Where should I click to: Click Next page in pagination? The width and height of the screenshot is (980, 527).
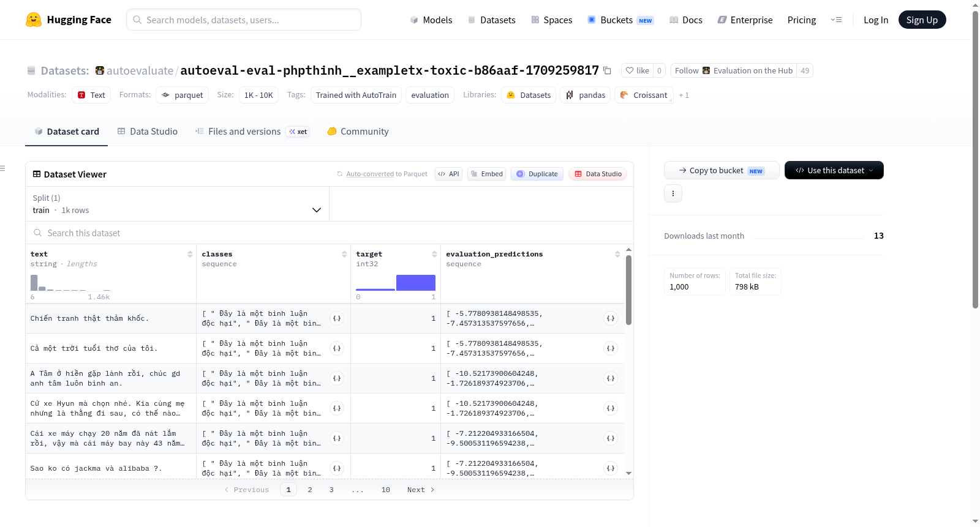click(x=421, y=490)
